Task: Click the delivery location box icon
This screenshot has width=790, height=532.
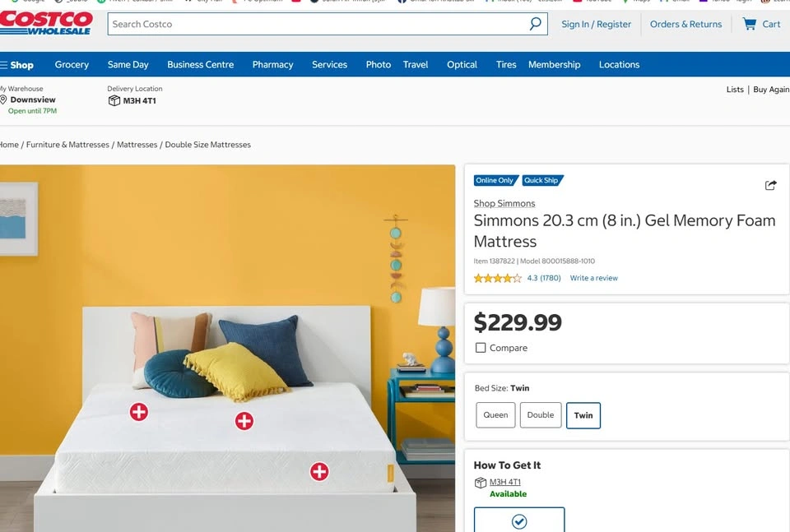Action: 114,100
